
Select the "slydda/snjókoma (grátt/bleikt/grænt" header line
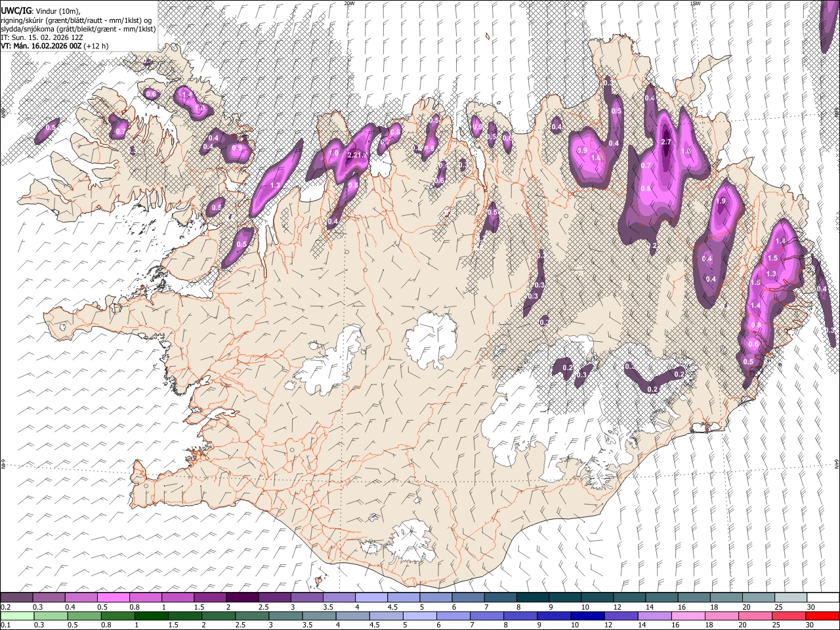pos(78,29)
